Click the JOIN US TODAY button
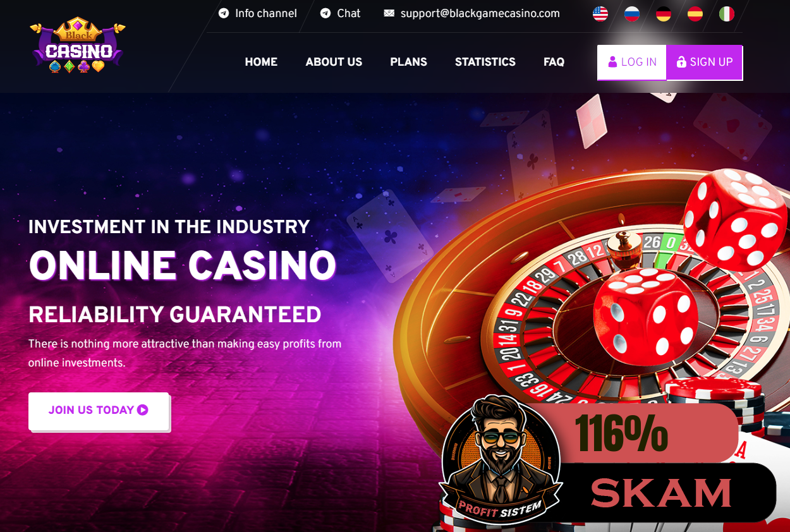 pos(99,411)
